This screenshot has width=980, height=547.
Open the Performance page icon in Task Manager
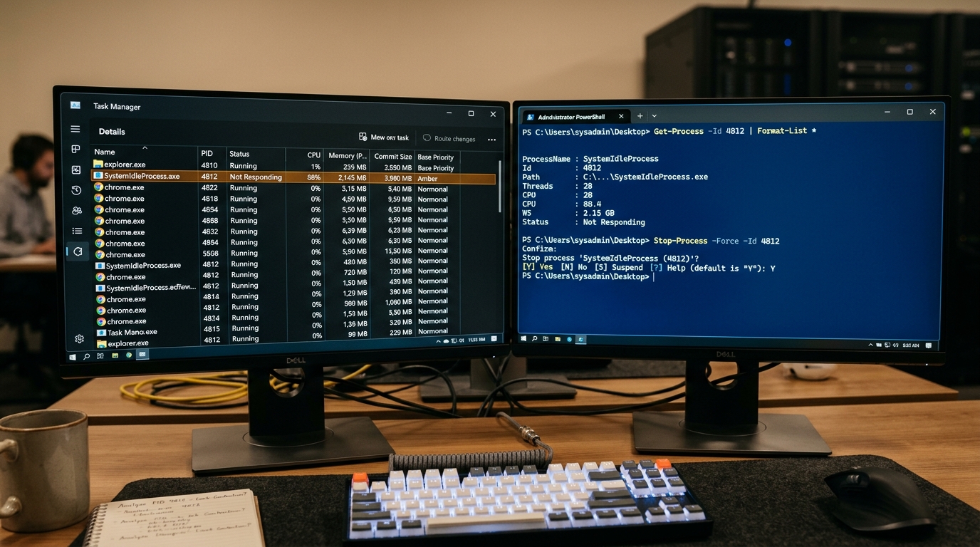(76, 170)
